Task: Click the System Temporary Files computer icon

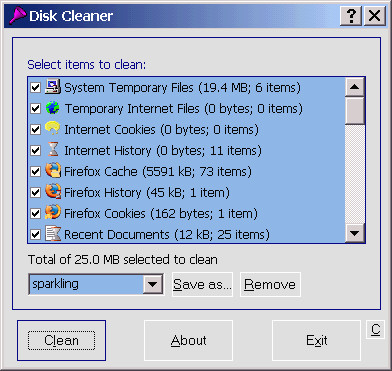Action: (x=53, y=87)
